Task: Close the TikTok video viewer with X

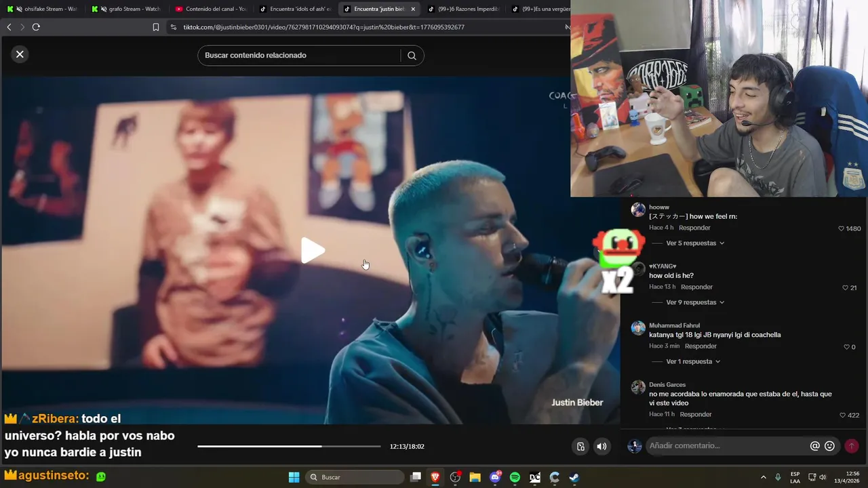Action: (20, 54)
